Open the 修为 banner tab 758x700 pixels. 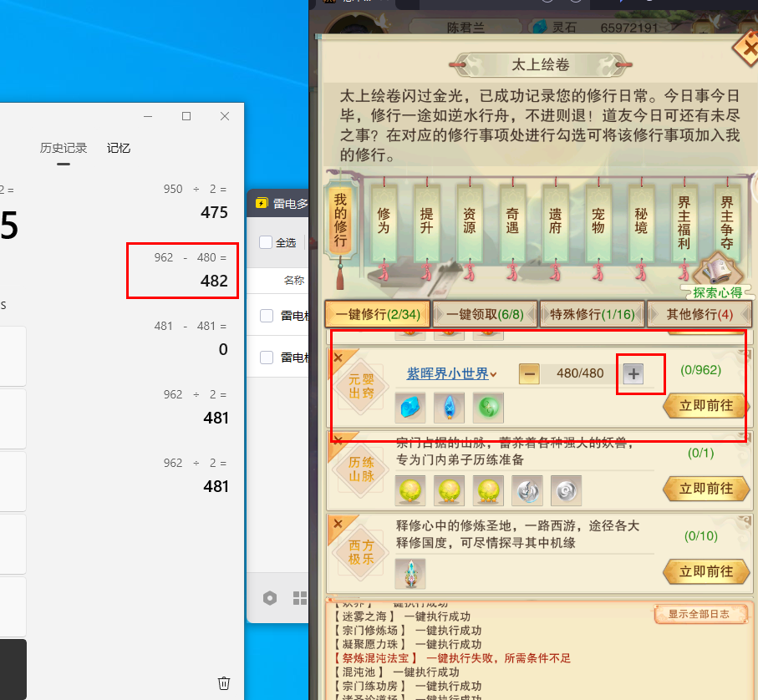pyautogui.click(x=384, y=223)
